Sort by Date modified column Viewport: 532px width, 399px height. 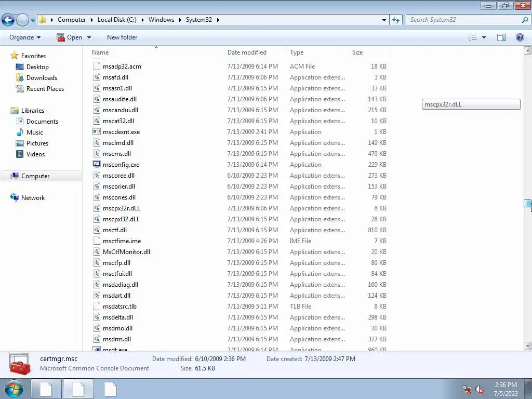coord(247,52)
